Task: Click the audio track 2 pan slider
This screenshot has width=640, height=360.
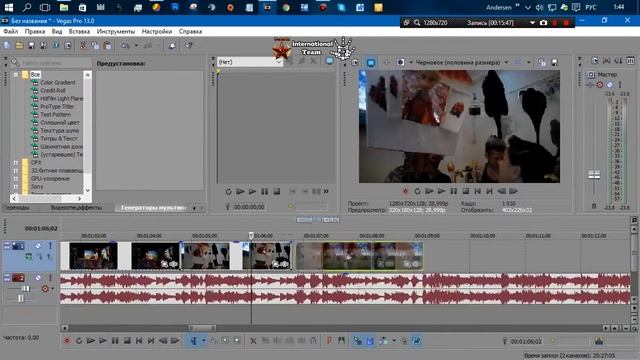Action: [20, 299]
